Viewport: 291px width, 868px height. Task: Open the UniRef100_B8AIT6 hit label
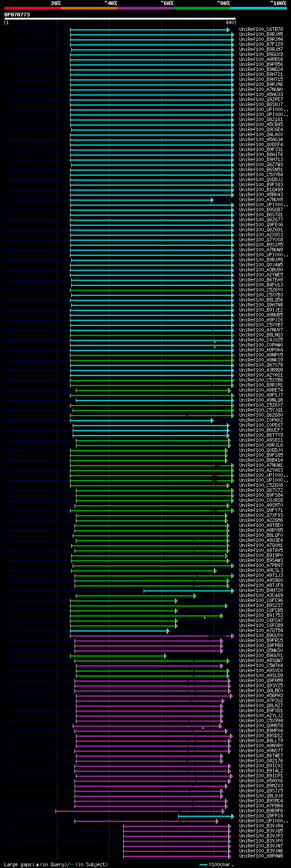click(x=261, y=155)
